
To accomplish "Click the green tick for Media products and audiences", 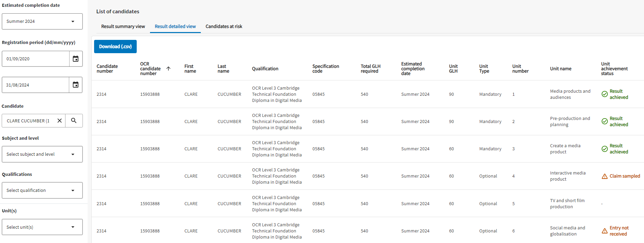I will [x=604, y=94].
